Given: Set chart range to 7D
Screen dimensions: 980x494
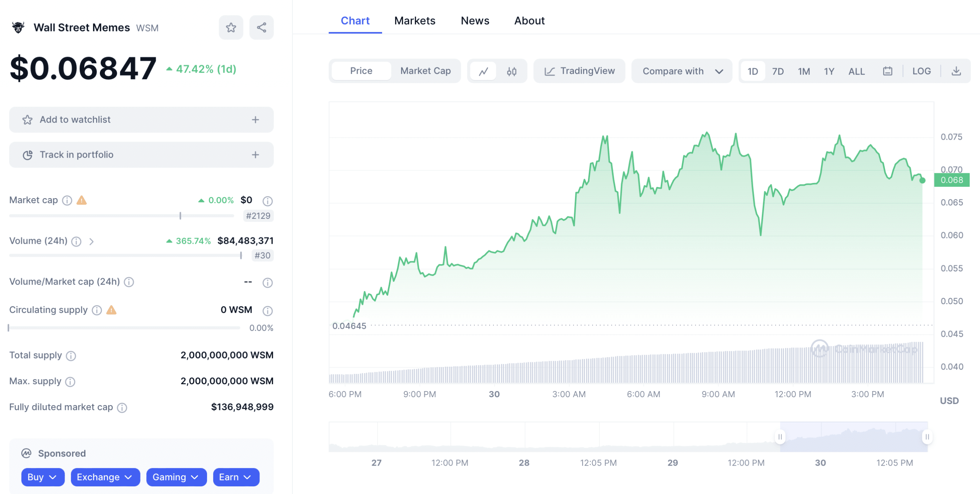Looking at the screenshot, I should [777, 71].
